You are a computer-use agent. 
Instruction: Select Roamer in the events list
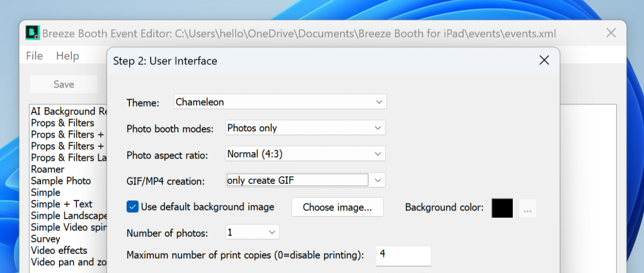pyautogui.click(x=48, y=169)
